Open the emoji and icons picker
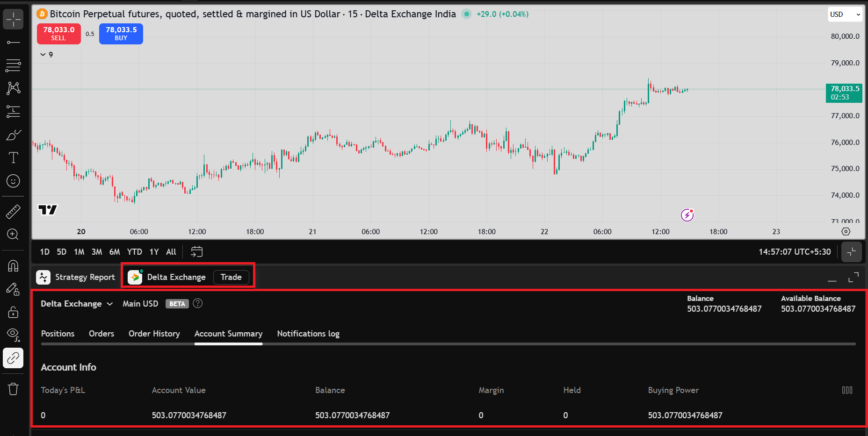 13,181
